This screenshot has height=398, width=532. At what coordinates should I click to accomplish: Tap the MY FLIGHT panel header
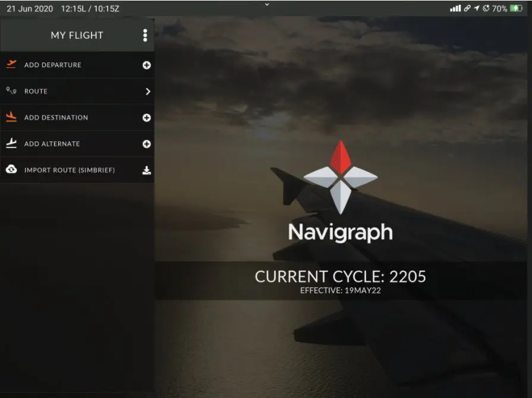point(77,35)
